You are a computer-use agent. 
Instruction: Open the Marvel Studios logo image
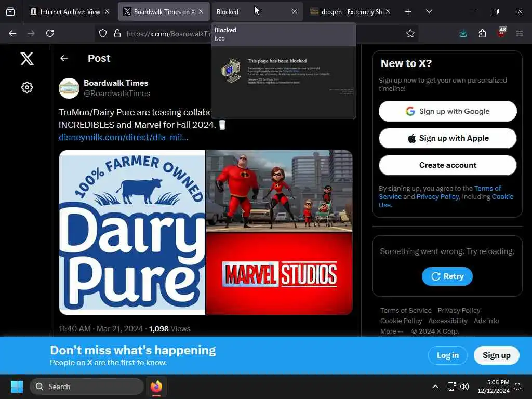click(x=279, y=274)
